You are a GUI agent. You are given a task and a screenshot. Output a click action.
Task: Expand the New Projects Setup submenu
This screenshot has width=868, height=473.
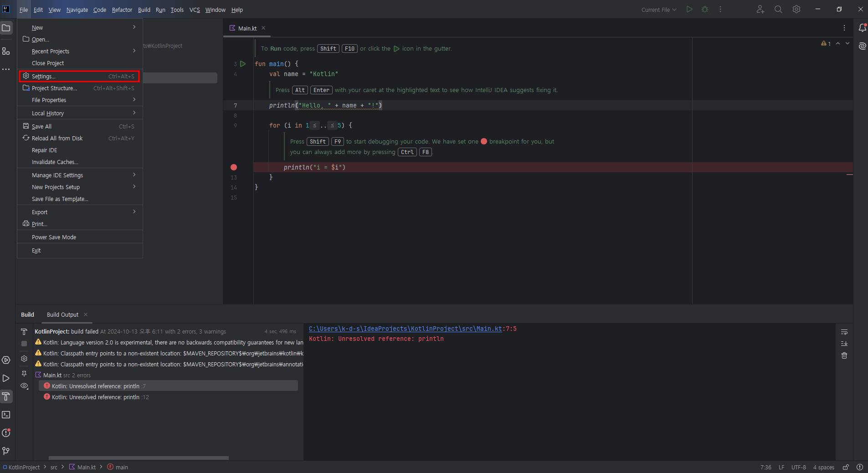click(80, 187)
